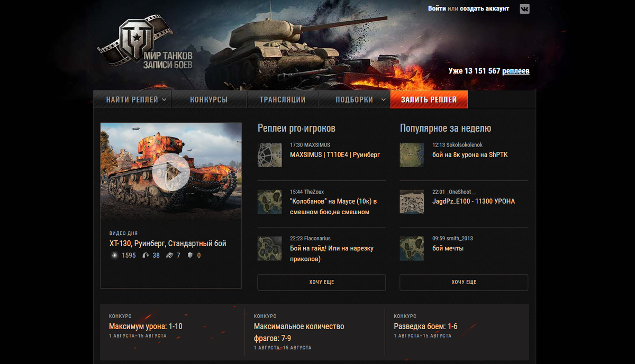Open the реплеев counter link
This screenshot has height=364, width=635.
point(516,71)
